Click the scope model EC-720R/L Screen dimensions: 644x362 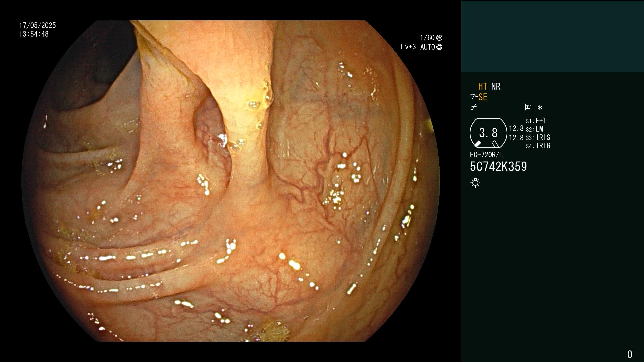tap(486, 155)
